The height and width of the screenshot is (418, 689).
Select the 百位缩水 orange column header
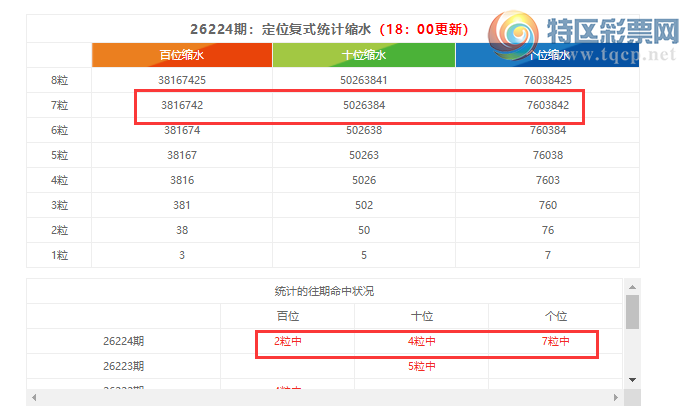[182, 55]
